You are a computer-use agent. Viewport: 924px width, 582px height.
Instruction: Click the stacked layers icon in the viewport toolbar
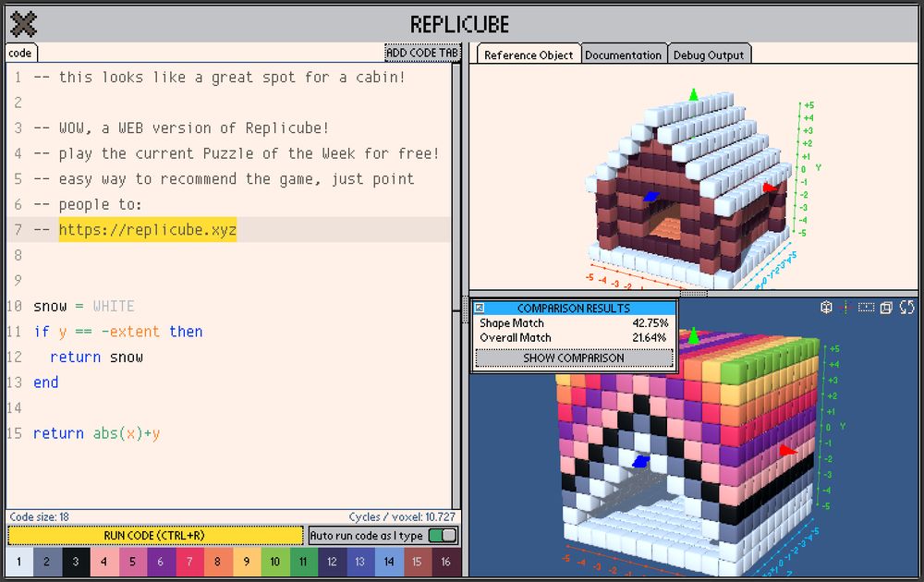click(x=886, y=308)
